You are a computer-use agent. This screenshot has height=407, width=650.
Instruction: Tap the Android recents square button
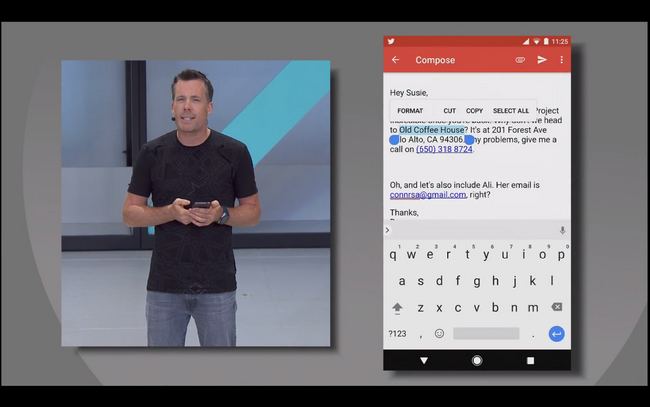[530, 361]
